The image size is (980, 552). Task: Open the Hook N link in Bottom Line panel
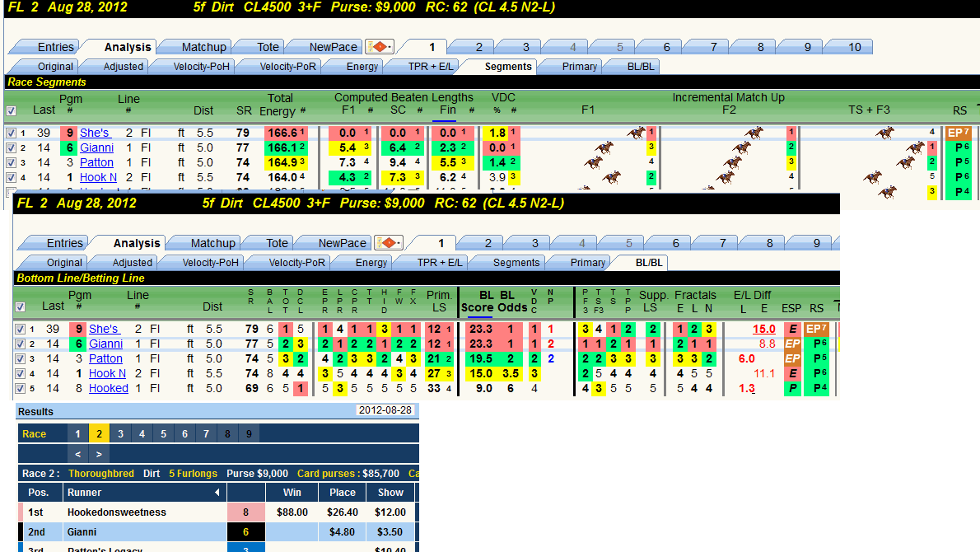108,373
